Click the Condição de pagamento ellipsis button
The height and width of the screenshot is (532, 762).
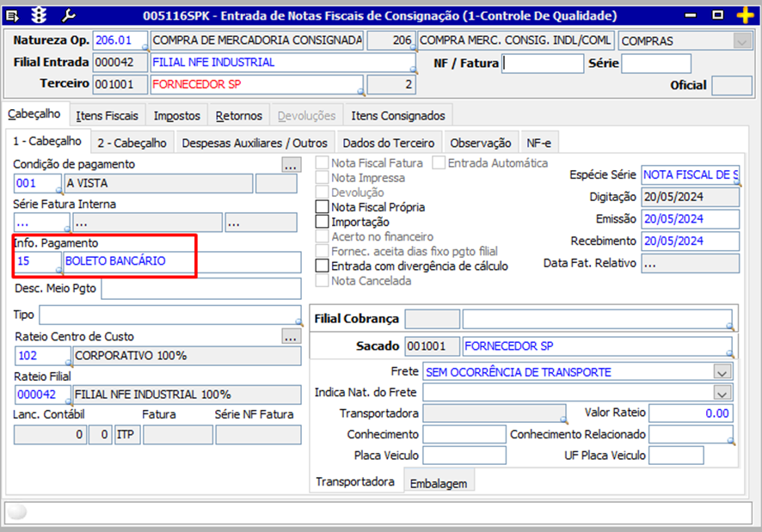click(291, 165)
